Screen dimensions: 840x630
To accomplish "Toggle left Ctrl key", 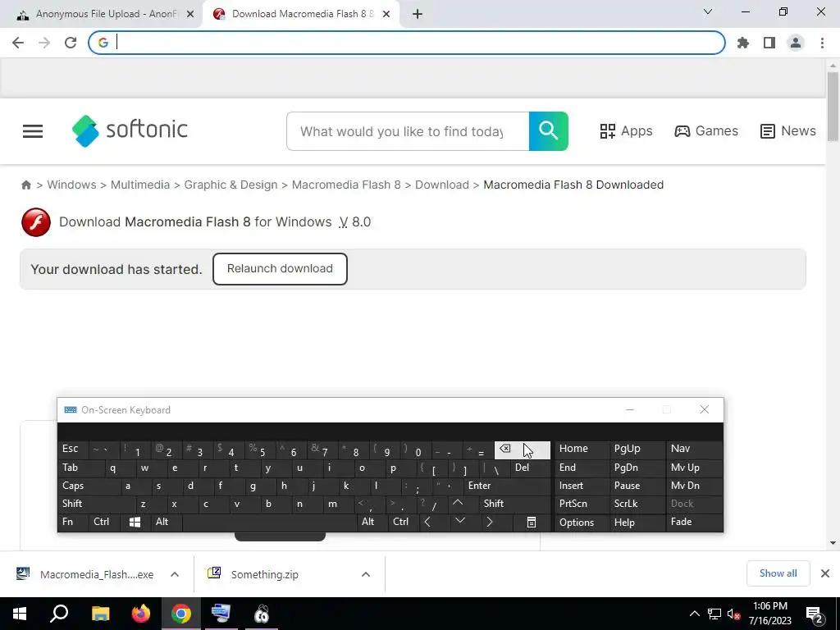I will pos(104,523).
